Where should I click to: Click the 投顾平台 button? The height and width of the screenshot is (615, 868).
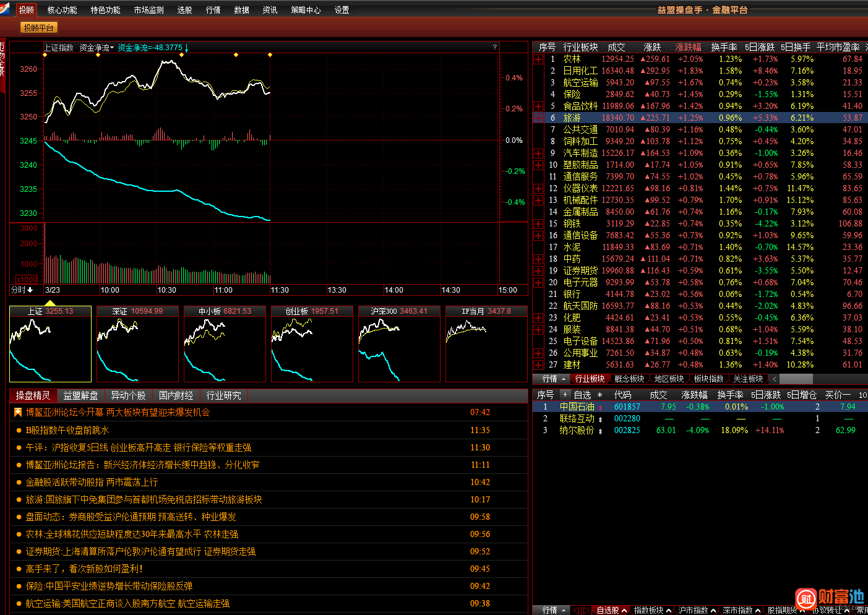point(39,28)
